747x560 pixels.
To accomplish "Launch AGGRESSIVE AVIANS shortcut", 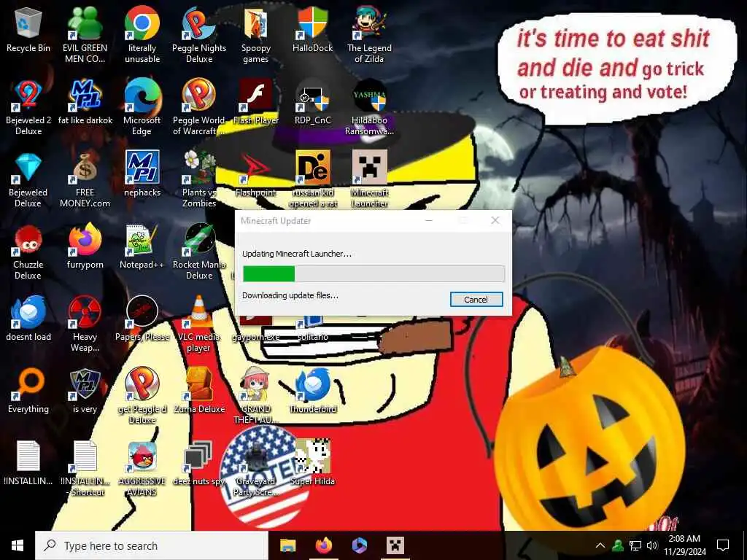I will click(142, 469).
